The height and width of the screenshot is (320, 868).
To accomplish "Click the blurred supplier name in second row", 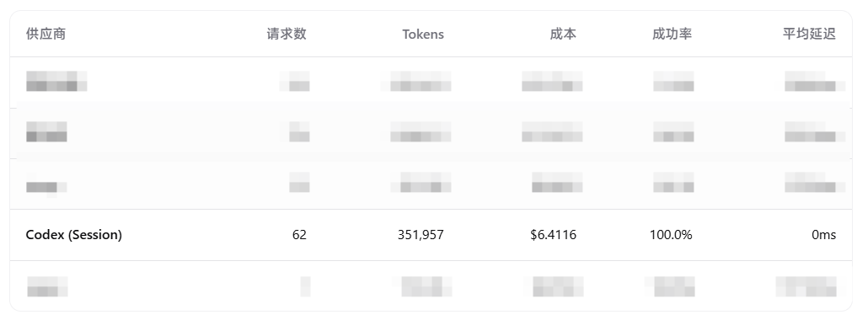I will [46, 131].
